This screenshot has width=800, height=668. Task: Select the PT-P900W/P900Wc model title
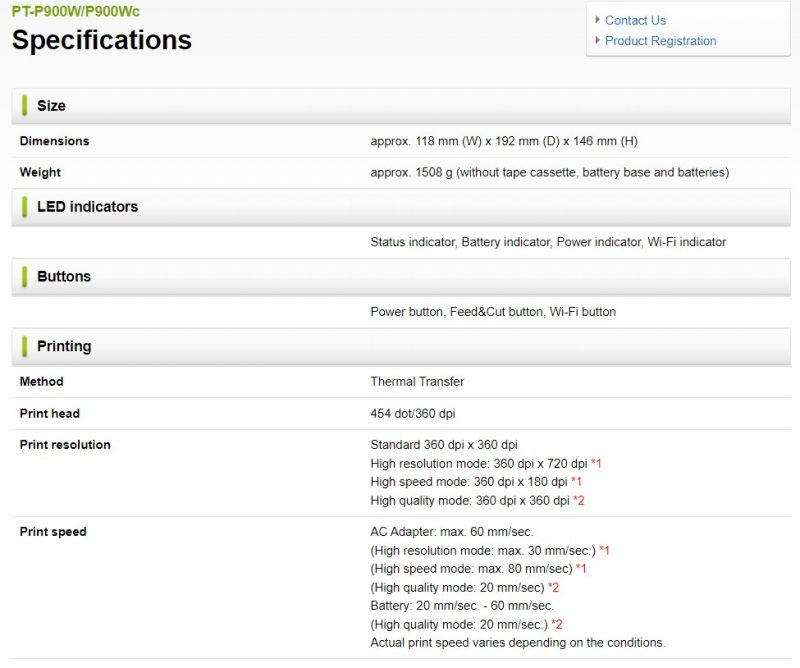click(x=76, y=11)
